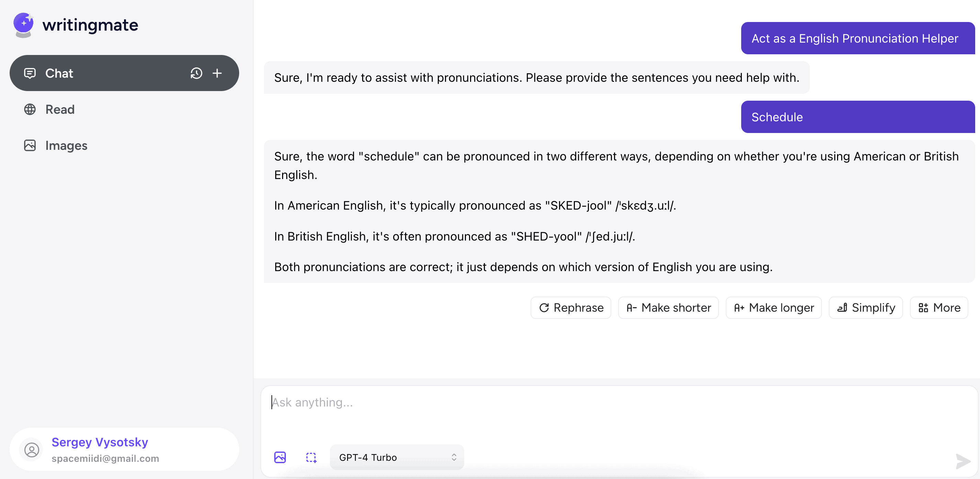Screen dimensions: 980x479
Task: Toggle Make longer option
Action: pyautogui.click(x=773, y=308)
